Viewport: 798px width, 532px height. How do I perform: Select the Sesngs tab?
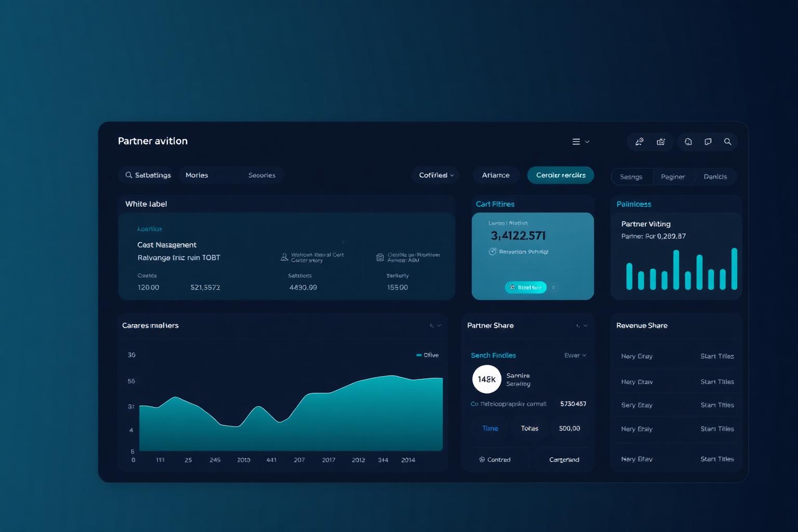pyautogui.click(x=631, y=177)
